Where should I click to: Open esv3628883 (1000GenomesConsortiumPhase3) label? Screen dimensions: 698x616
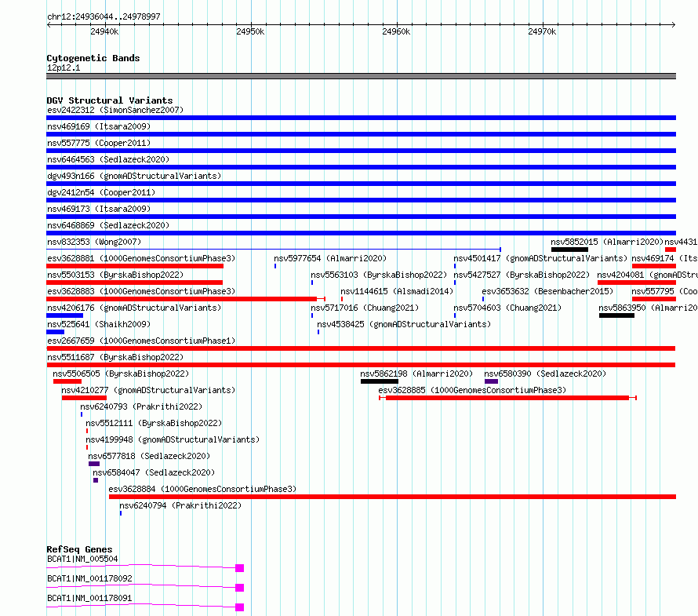point(141,291)
